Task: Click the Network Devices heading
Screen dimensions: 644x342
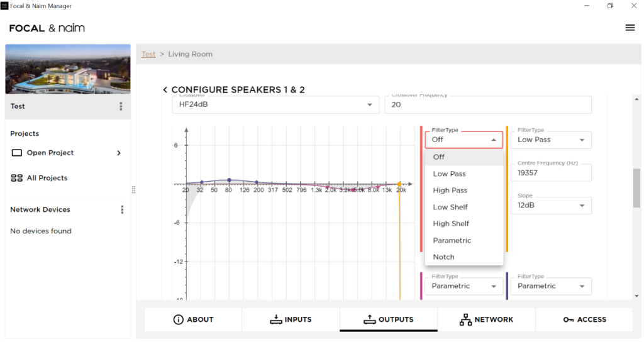Action: click(40, 210)
